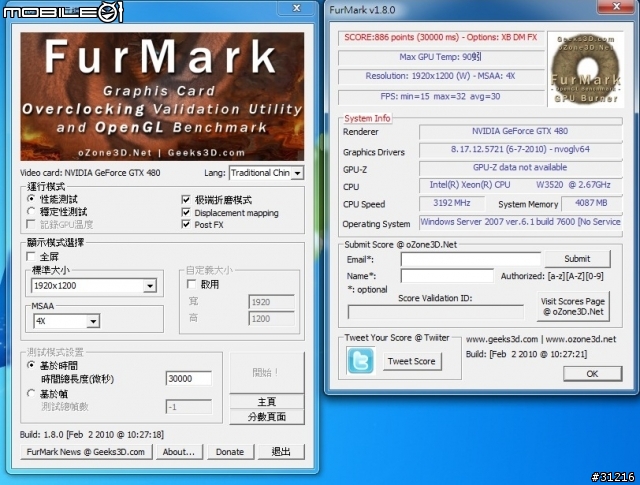The image size is (640, 485).
Task: Click the graphics drivers version field
Action: 520,149
